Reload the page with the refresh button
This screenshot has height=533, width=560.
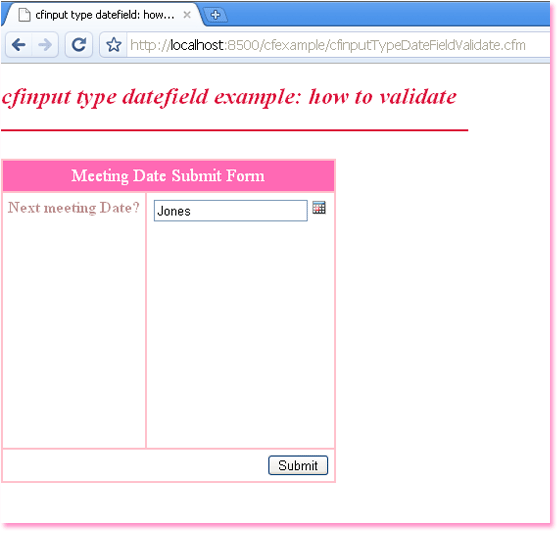pyautogui.click(x=79, y=45)
